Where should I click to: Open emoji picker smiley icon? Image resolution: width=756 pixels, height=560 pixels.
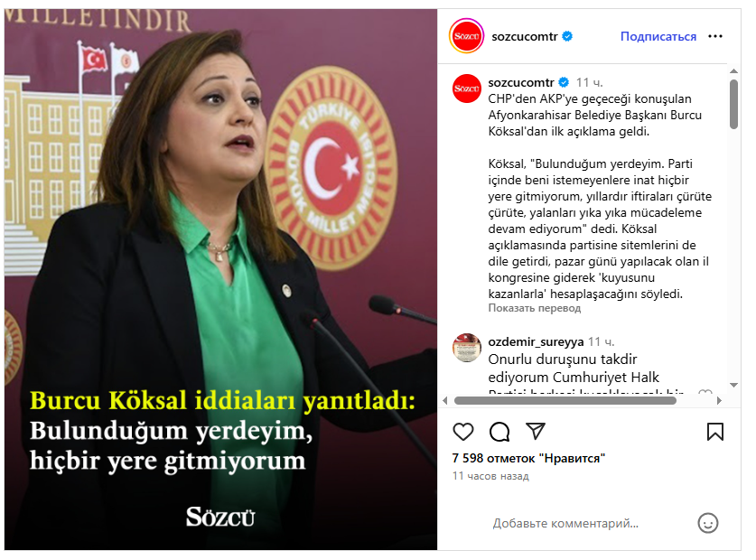[x=708, y=523]
